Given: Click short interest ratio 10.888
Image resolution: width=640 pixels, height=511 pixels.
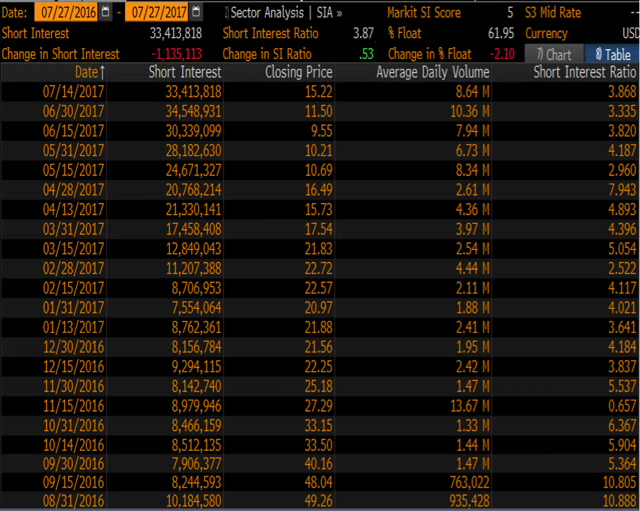Looking at the screenshot, I should [x=620, y=501].
